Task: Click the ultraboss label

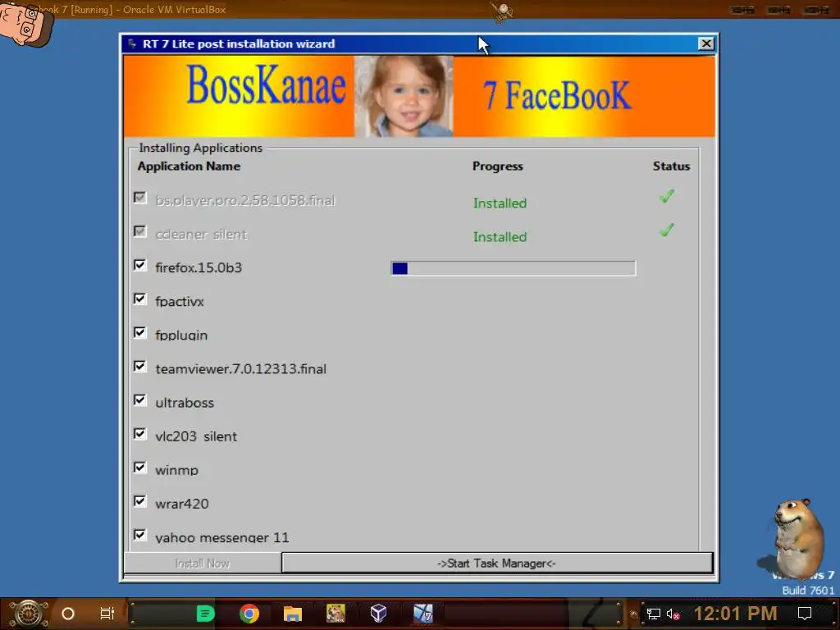Action: [x=185, y=402]
